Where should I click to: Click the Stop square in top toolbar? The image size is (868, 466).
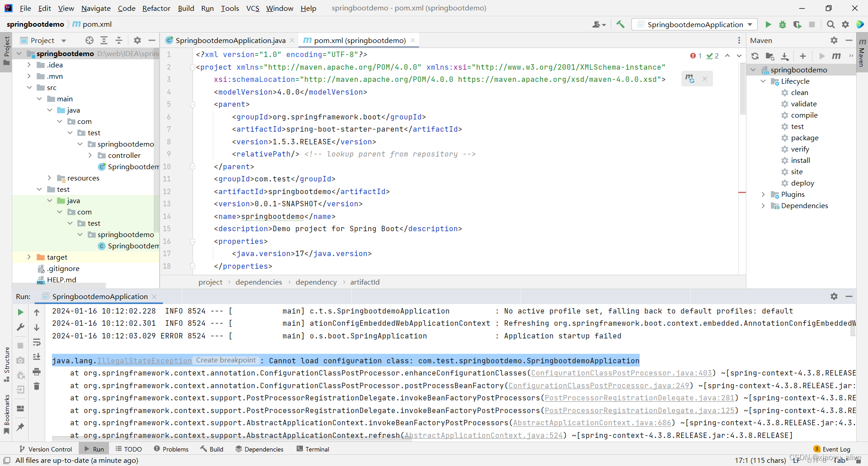812,24
